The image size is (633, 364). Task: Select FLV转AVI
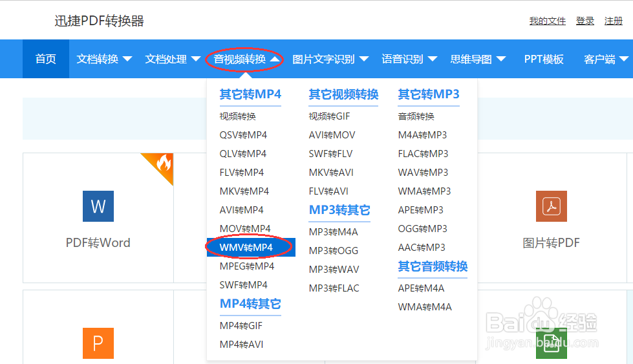[328, 191]
